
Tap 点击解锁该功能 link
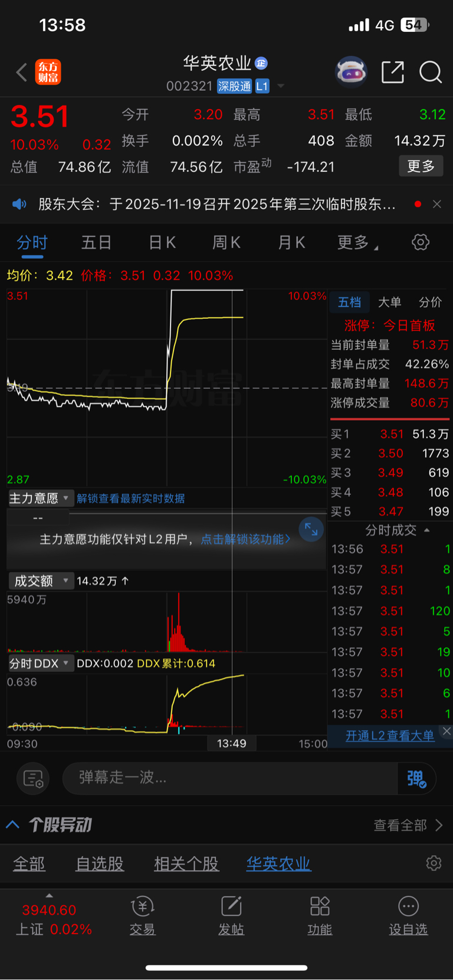pyautogui.click(x=245, y=539)
